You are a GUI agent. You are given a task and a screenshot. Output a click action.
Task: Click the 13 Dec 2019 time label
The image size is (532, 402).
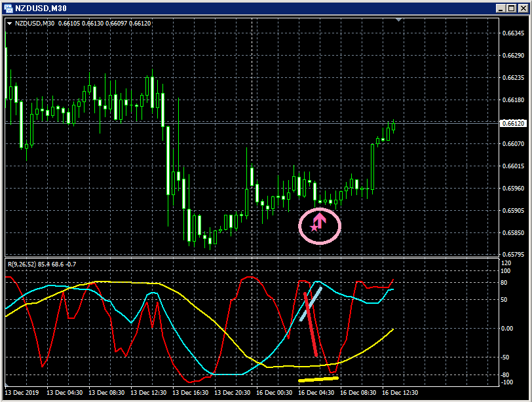click(22, 393)
